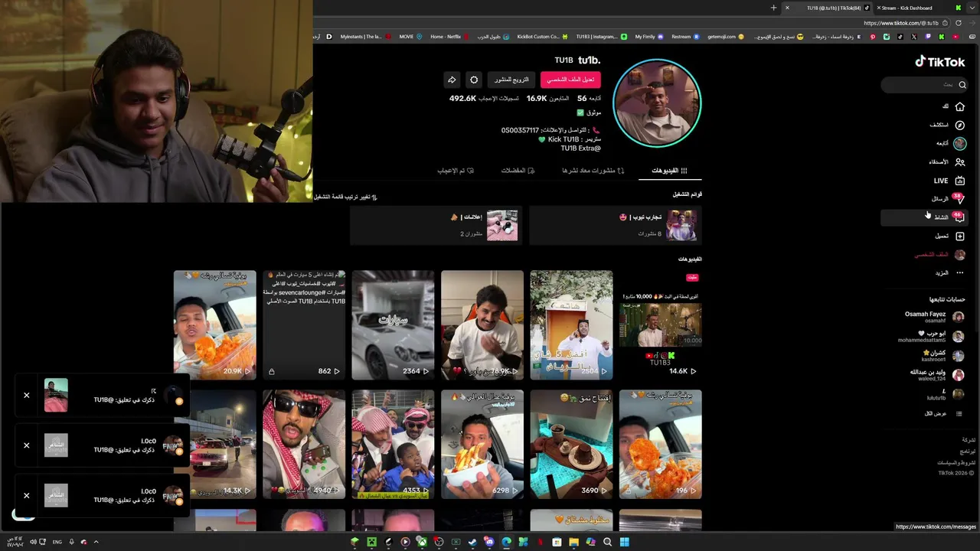Open MyInstants bookmark

tap(365, 37)
